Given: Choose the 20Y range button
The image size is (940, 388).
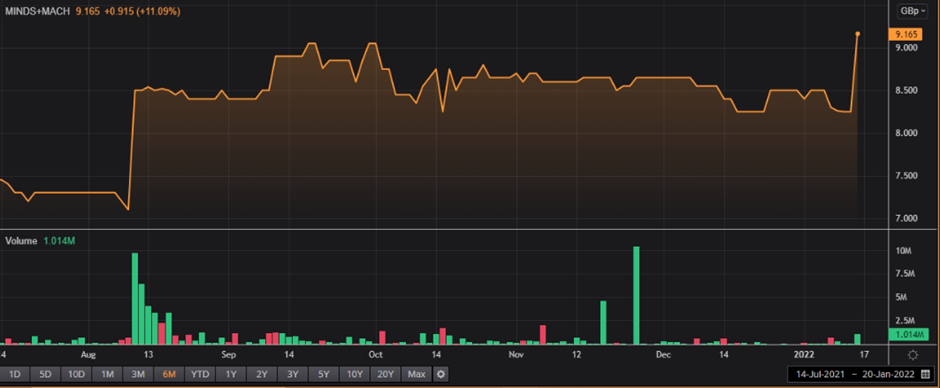Looking at the screenshot, I should coord(385,374).
